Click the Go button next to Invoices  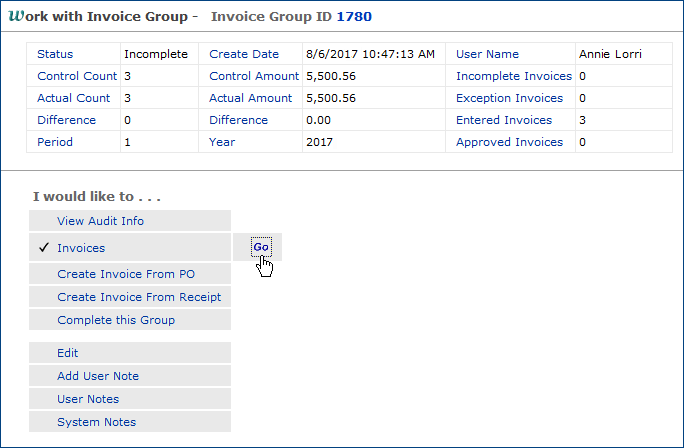point(261,247)
